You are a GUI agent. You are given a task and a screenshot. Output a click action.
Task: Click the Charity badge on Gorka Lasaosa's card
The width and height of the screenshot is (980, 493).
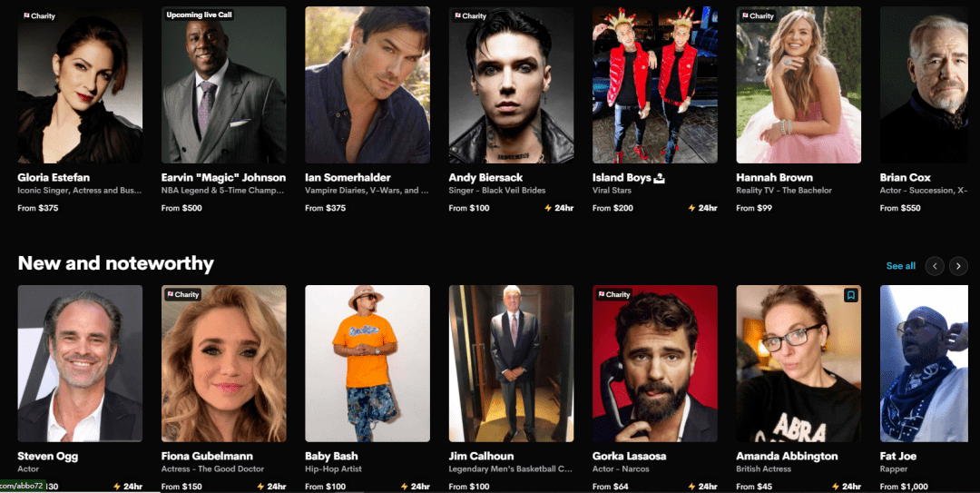[614, 294]
